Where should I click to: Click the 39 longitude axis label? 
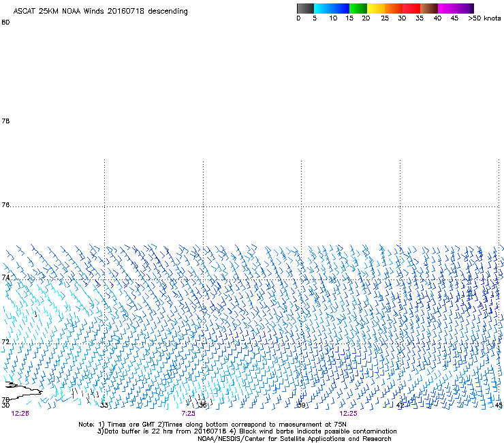301,405
